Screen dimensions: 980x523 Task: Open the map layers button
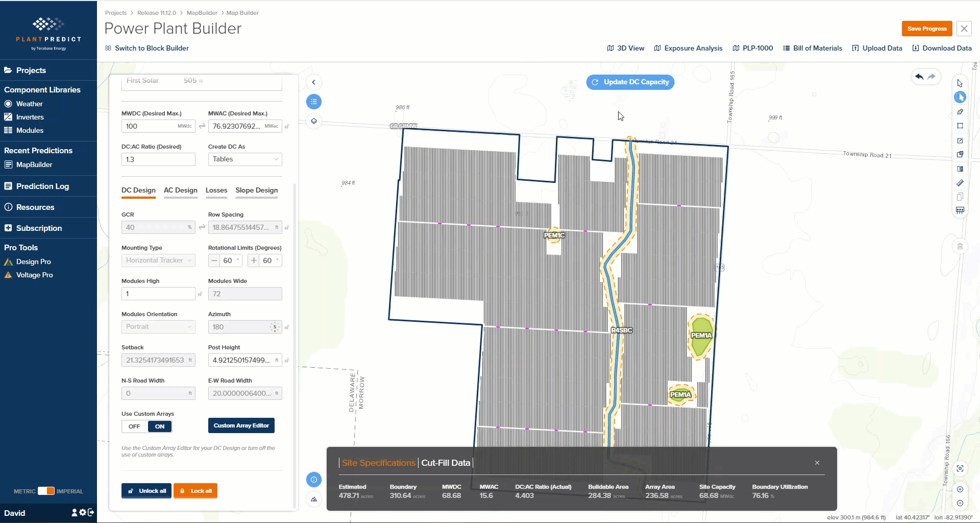(314, 121)
